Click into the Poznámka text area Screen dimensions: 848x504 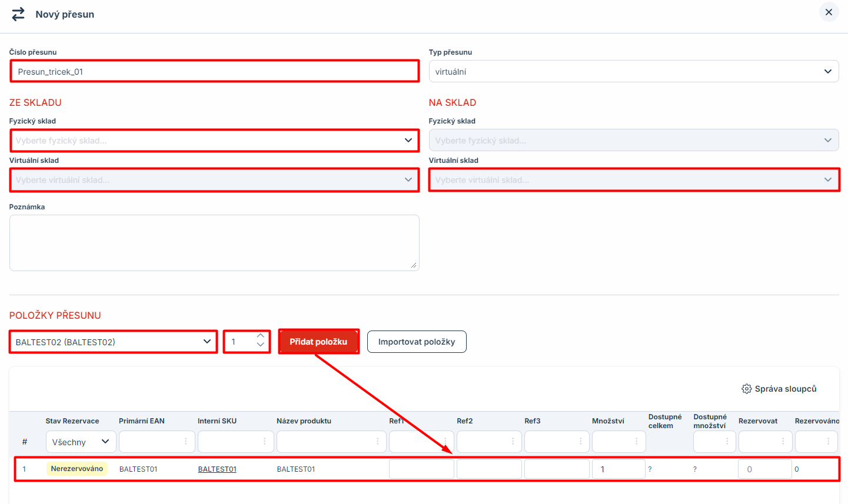(x=214, y=242)
